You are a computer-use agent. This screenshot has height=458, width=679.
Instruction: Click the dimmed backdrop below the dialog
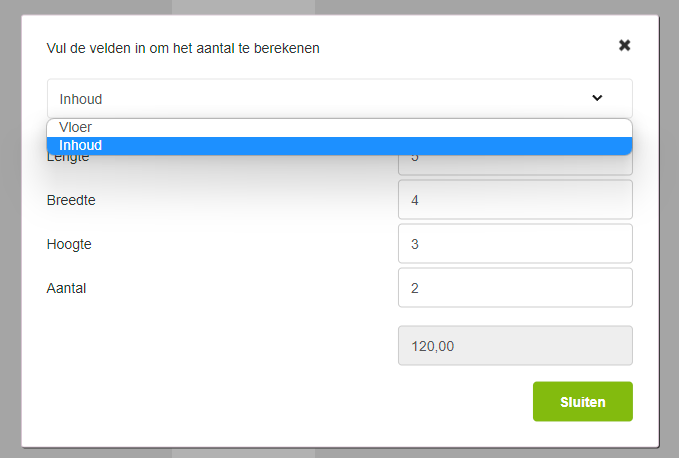[x=340, y=453]
